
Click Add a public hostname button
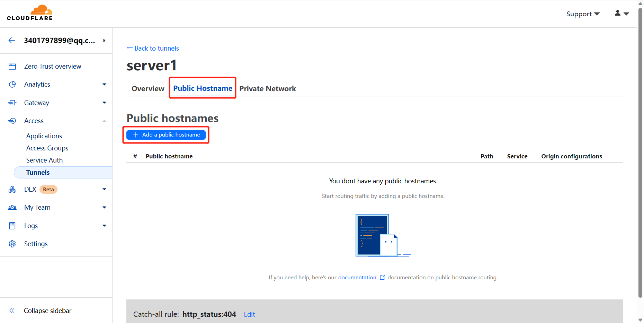[x=166, y=135]
